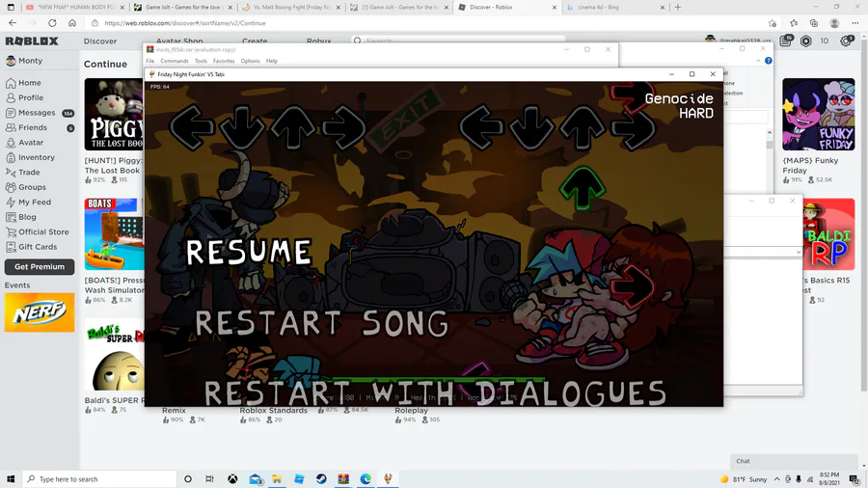Open Blog in the Roblox sidebar
868x488 pixels.
[21, 217]
